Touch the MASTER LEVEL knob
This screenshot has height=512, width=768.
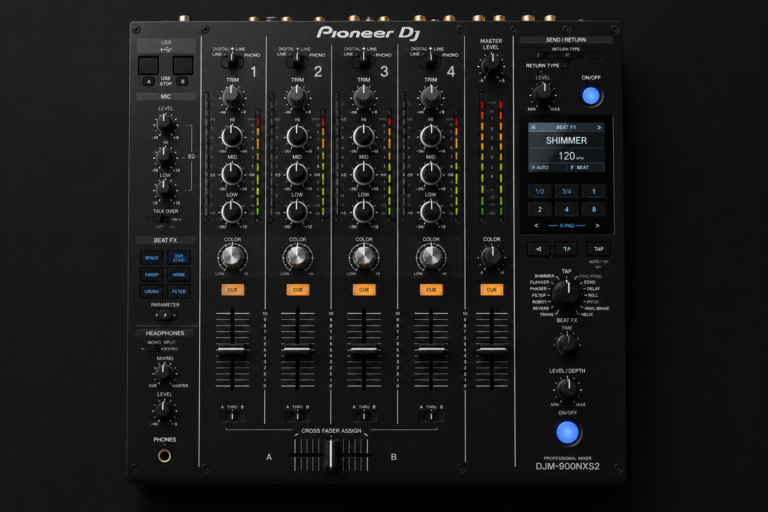click(x=491, y=65)
